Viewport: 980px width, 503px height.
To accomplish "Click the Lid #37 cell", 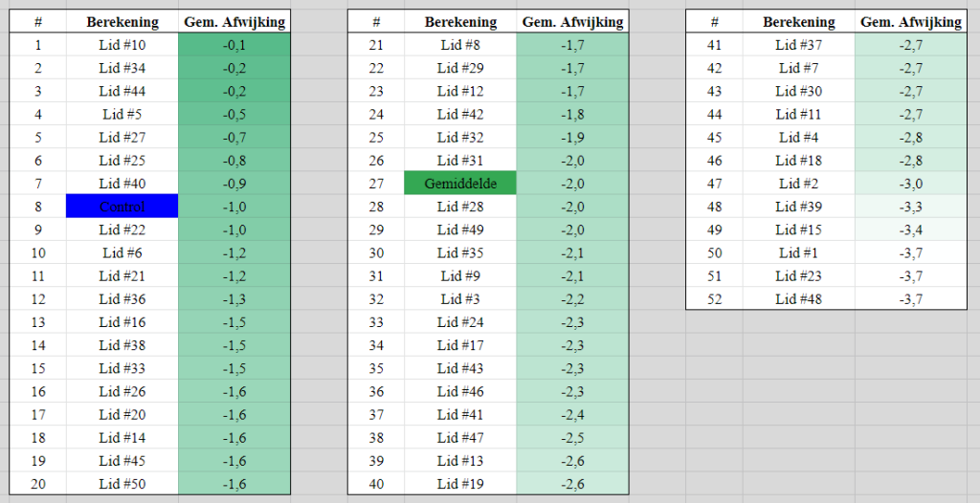I will click(799, 45).
